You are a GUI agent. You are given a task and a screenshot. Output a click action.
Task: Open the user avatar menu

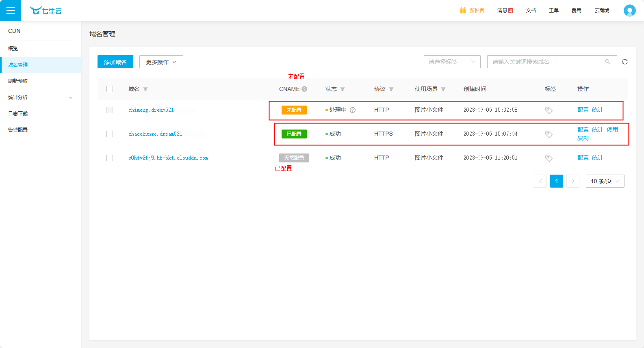pyautogui.click(x=630, y=11)
